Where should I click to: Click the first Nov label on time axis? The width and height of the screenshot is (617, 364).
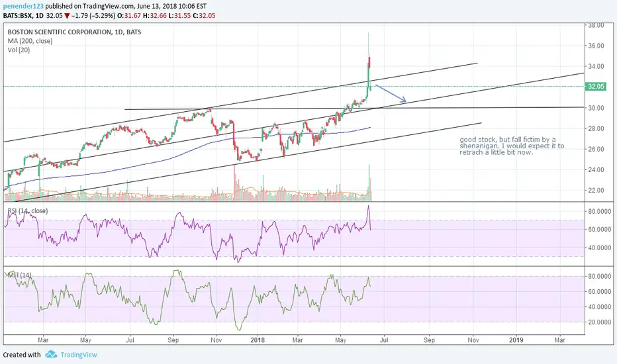[216, 340]
